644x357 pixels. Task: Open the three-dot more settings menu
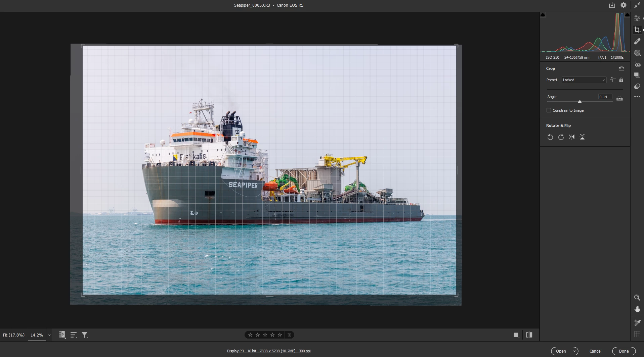point(637,97)
